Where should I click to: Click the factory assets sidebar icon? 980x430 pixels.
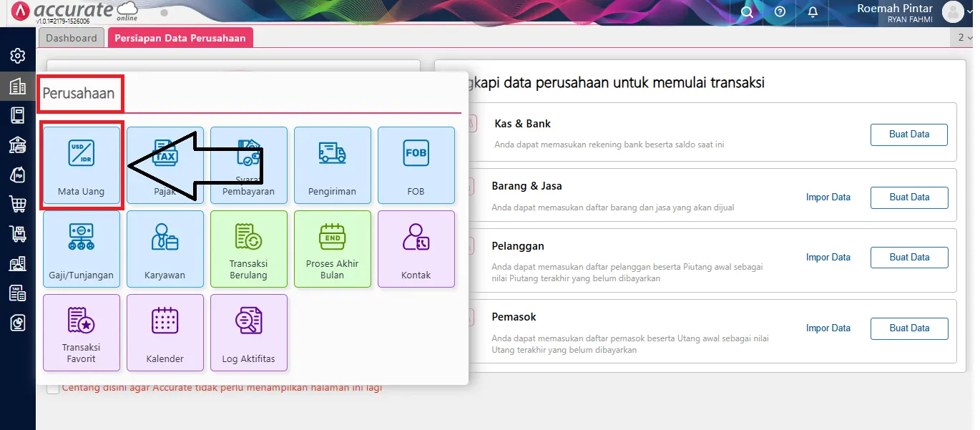[x=17, y=263]
